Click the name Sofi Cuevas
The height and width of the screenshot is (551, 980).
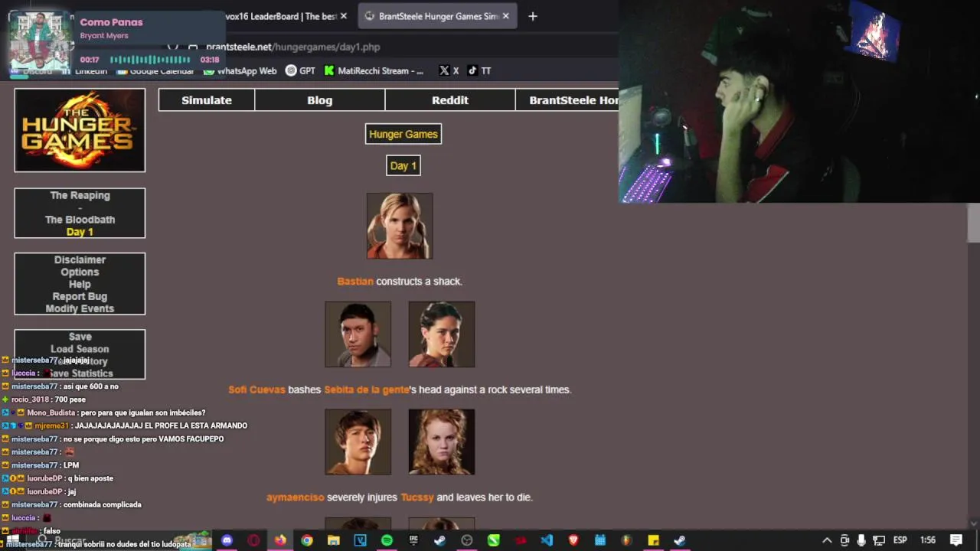[256, 390]
